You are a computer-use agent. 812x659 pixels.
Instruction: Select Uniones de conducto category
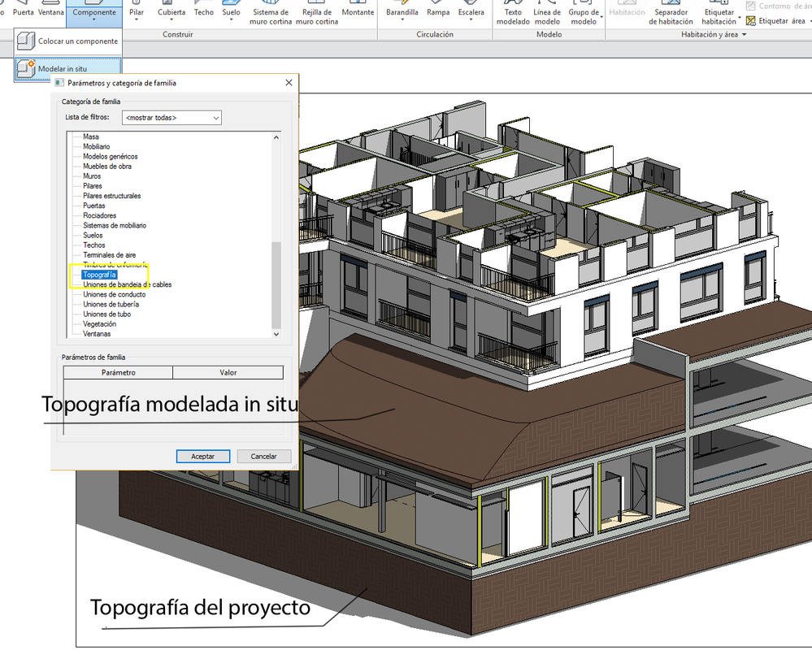(115, 294)
